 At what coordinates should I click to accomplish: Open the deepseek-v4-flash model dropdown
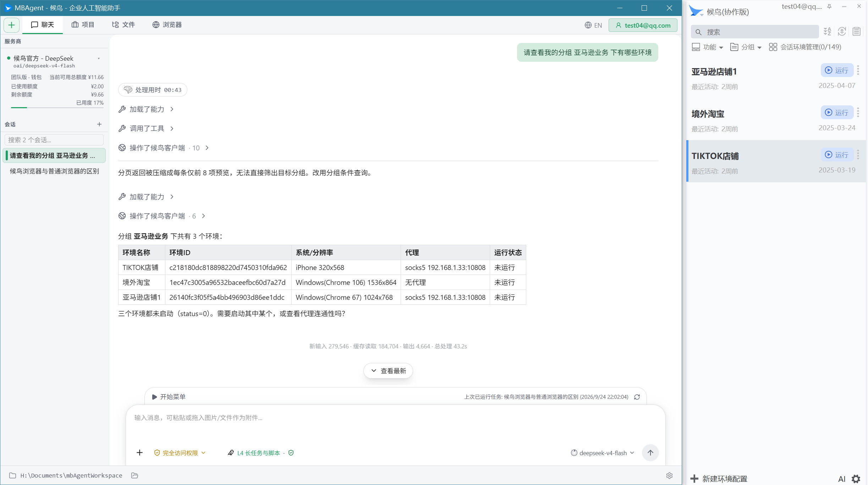point(603,453)
